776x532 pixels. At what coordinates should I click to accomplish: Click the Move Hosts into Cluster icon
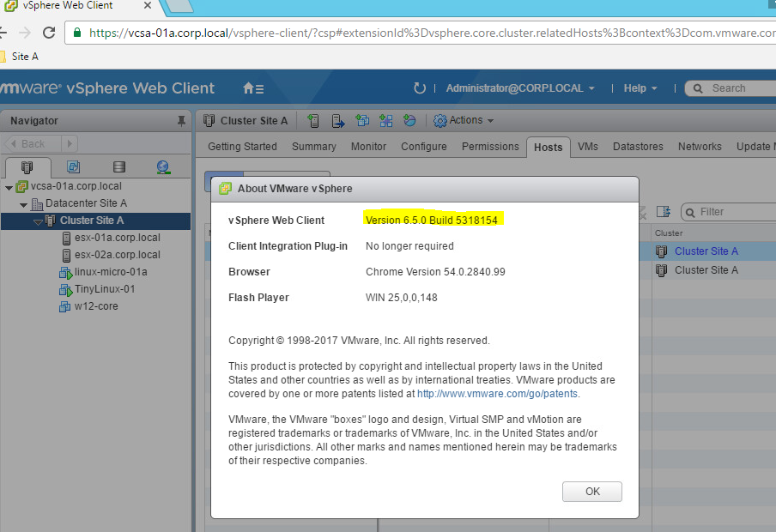[338, 121]
